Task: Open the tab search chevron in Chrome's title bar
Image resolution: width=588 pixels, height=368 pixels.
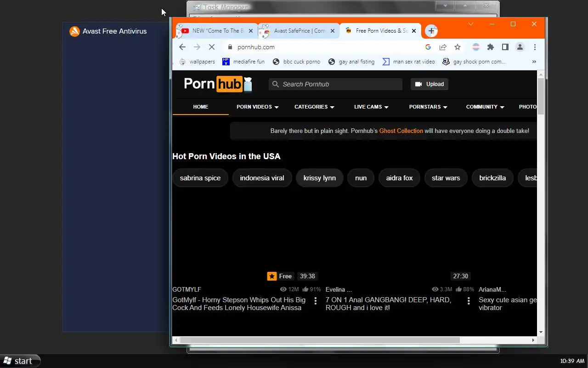Action: click(470, 24)
